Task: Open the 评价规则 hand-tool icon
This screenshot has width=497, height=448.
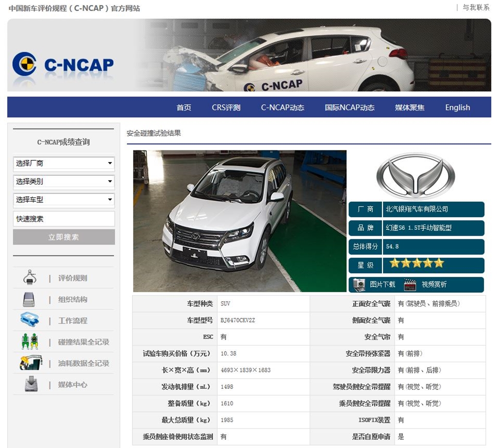Action: pos(30,278)
